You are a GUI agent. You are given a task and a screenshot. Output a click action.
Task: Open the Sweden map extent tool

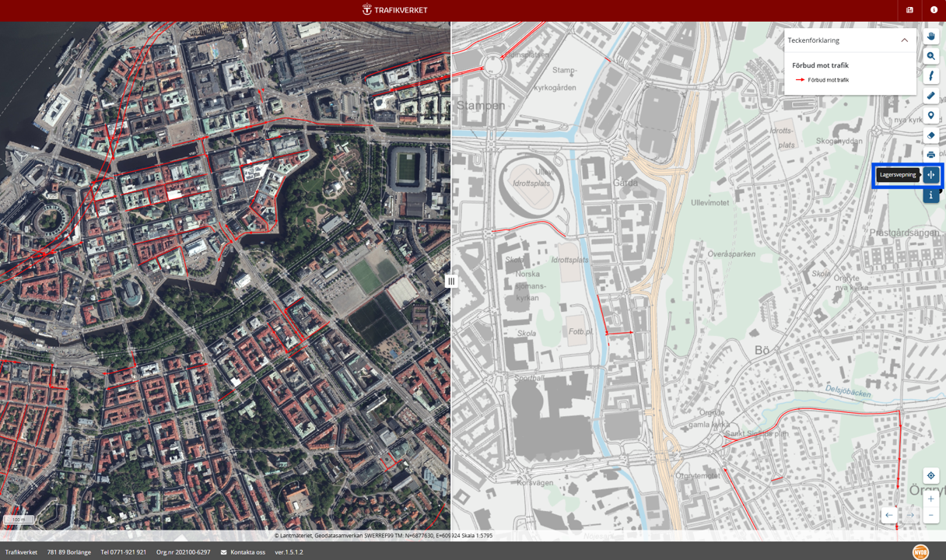coord(930,76)
